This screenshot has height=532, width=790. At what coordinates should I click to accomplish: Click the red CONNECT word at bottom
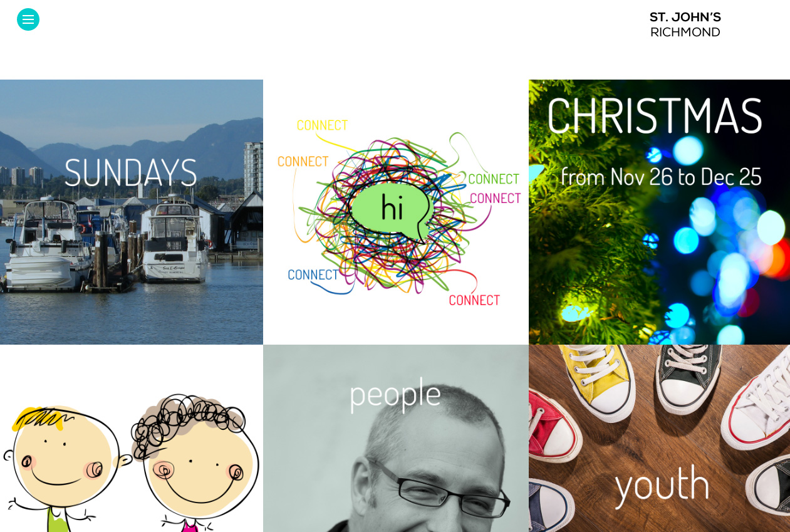pos(474,300)
